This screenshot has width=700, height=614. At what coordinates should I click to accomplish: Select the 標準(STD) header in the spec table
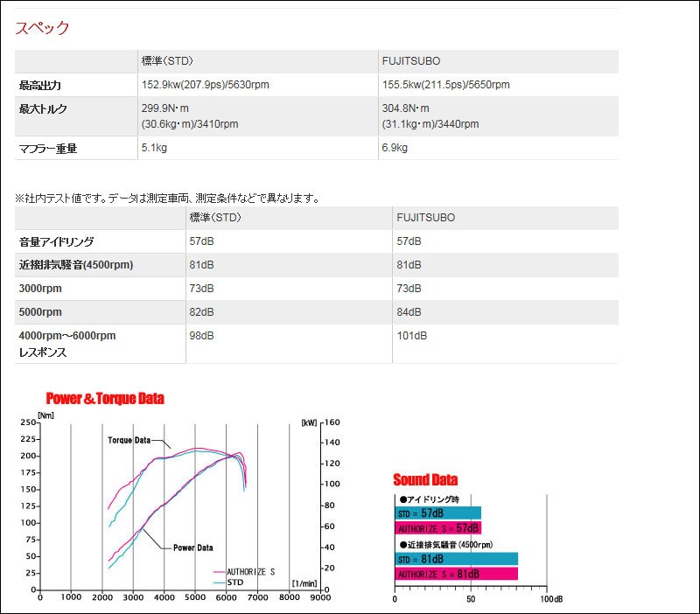pos(167,61)
